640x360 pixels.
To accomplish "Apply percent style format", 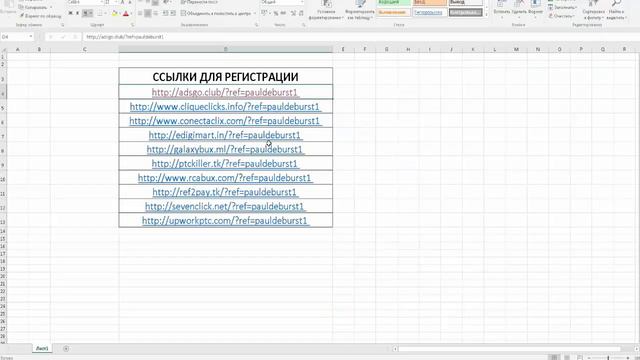I will point(276,13).
